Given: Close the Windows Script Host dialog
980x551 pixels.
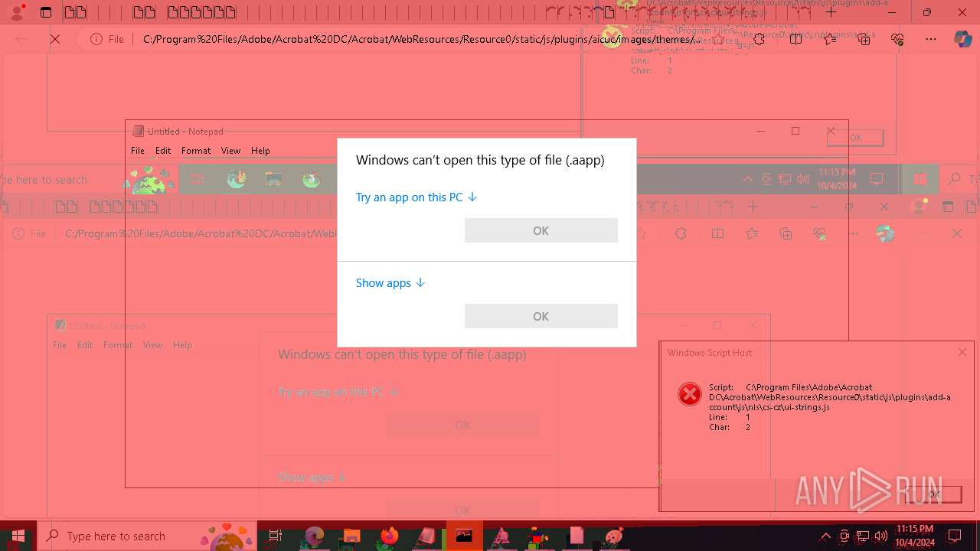Looking at the screenshot, I should (962, 352).
